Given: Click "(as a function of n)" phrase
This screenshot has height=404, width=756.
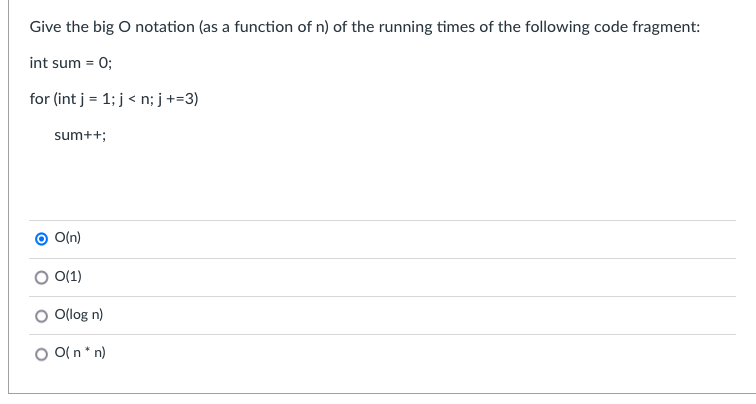Looking at the screenshot, I should (264, 27).
